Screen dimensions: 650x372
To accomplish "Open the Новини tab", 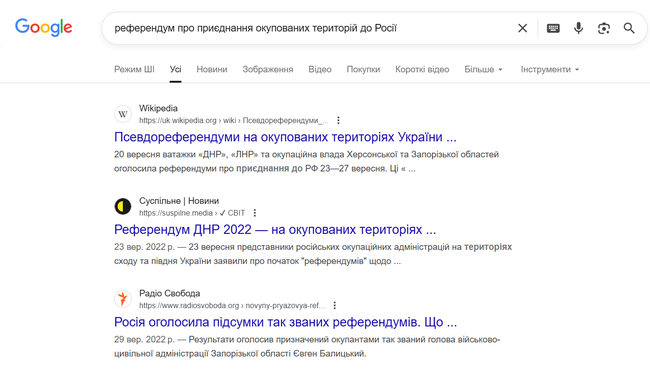I will [212, 69].
